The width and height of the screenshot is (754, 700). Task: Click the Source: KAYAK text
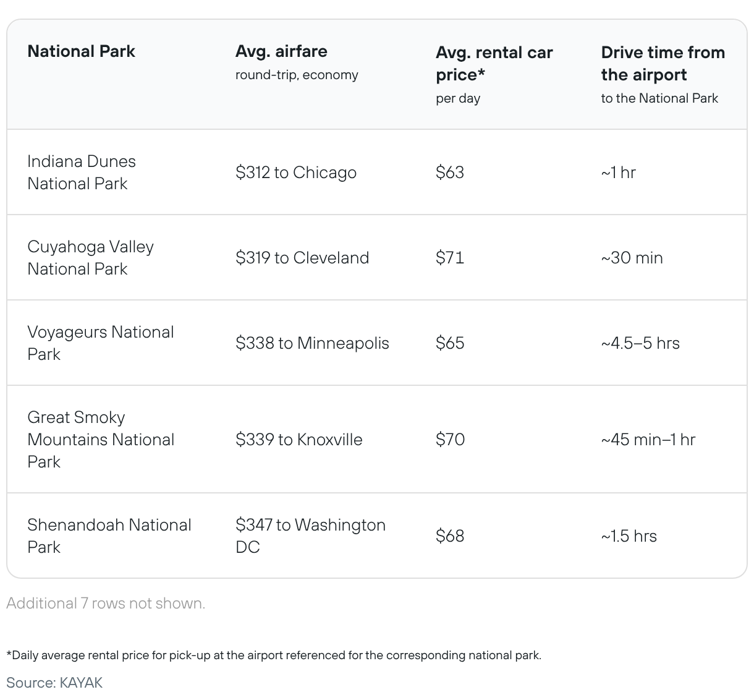[x=54, y=683]
